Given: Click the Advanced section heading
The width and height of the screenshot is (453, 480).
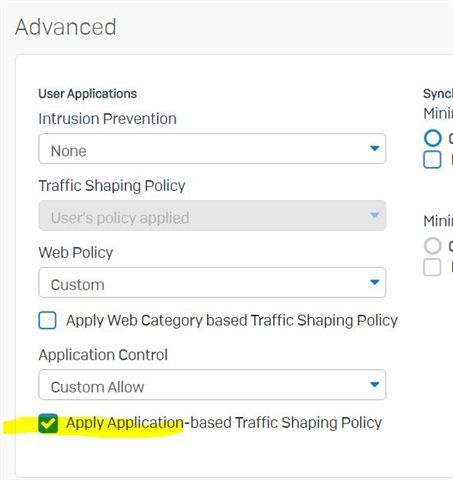Looking at the screenshot, I should (66, 27).
